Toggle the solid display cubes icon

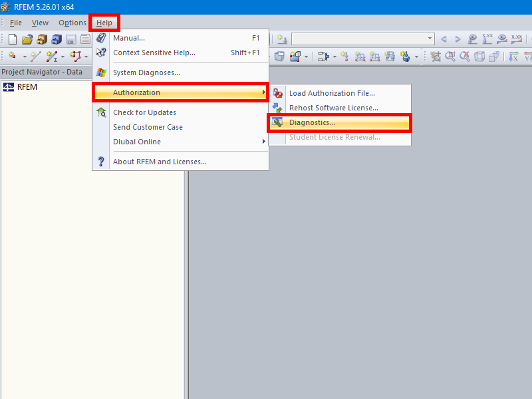click(494, 57)
